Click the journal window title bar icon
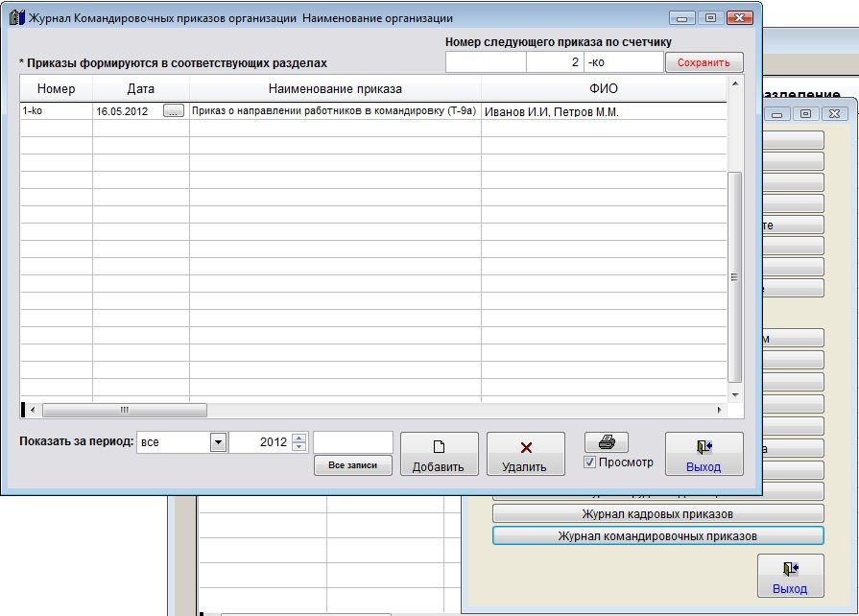Screen dimensions: 859x616 pyautogui.click(x=16, y=18)
